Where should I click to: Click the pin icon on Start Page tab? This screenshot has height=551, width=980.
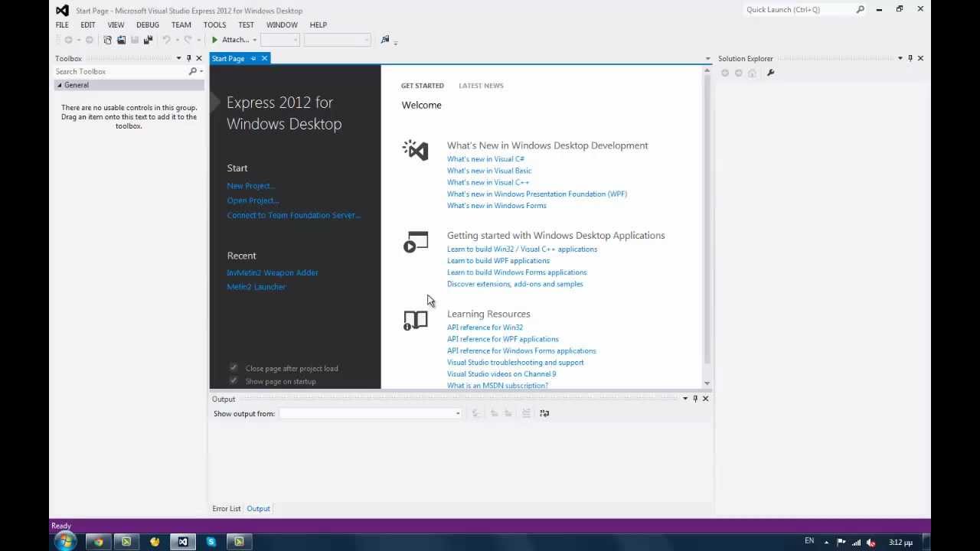click(253, 58)
